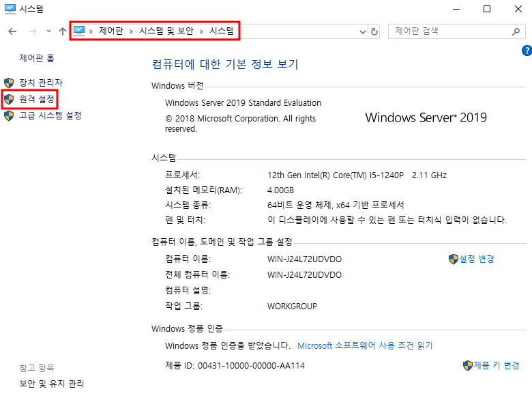This screenshot has width=532, height=400.
Task: Minimize the 시스템 window
Action: point(456,9)
